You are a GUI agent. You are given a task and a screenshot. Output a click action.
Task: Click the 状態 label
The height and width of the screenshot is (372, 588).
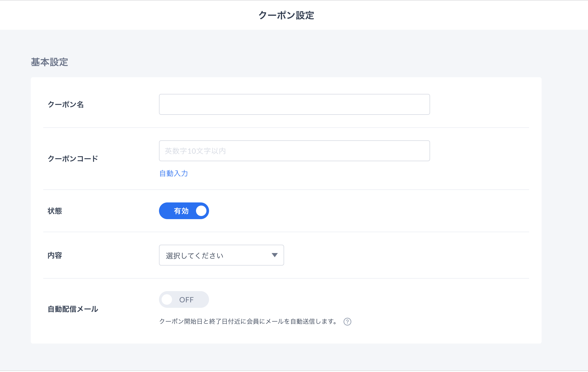[55, 211]
